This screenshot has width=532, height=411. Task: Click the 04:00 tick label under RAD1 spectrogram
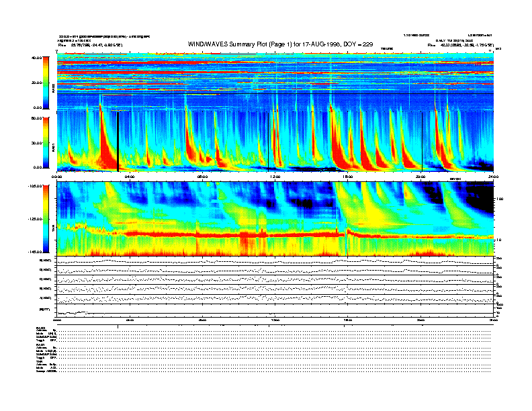[130, 177]
